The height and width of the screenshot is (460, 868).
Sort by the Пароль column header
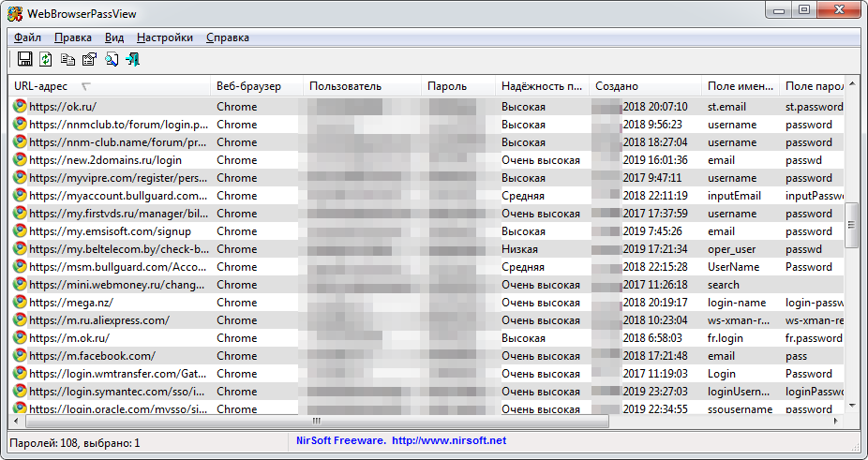[x=458, y=86]
